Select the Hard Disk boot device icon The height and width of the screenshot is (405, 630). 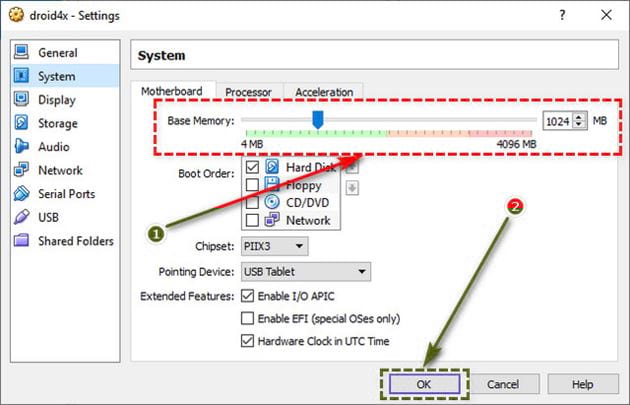click(272, 166)
